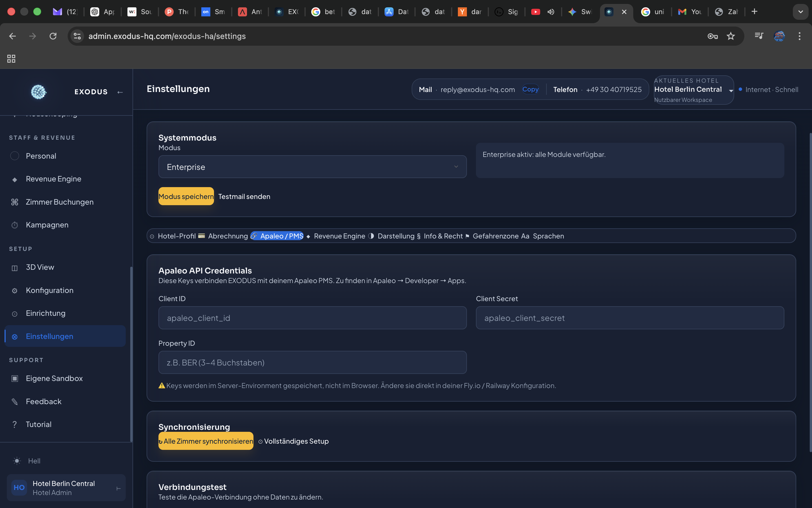This screenshot has width=812, height=508.
Task: Open Kampagnen in the sidebar
Action: [65, 225]
